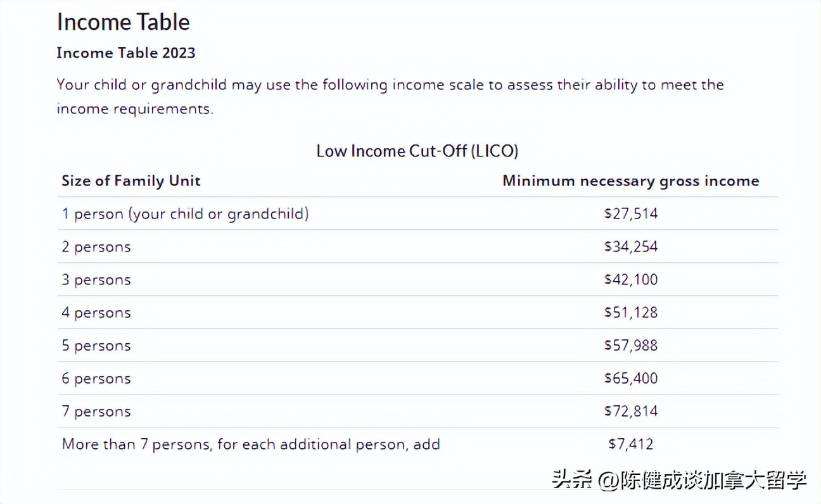821x504 pixels.
Task: Click the $34,254 amount
Action: [631, 247]
